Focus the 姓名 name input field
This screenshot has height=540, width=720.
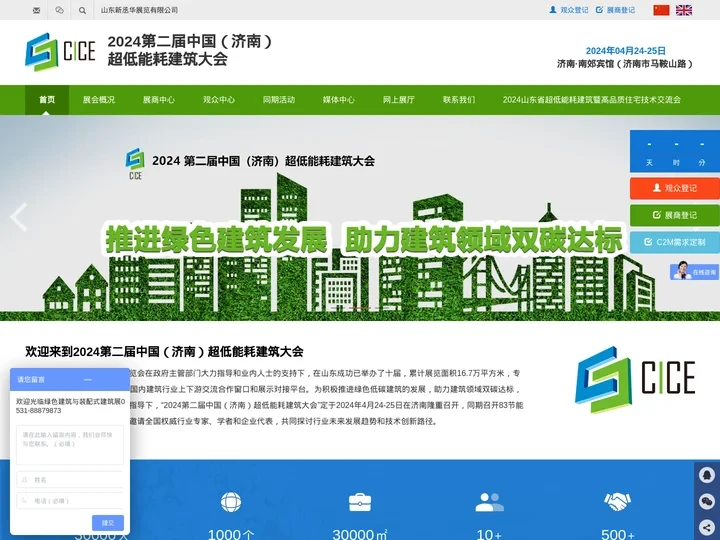click(70, 479)
